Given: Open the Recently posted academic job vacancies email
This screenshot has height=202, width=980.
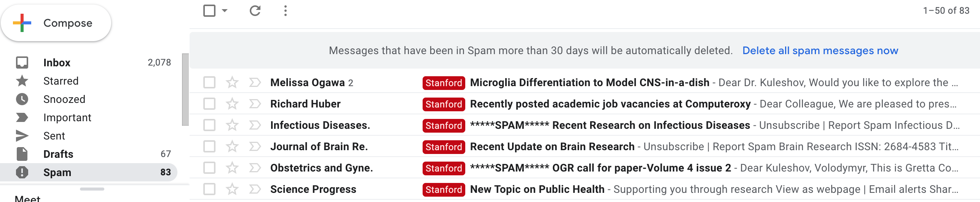Looking at the screenshot, I should 610,104.
